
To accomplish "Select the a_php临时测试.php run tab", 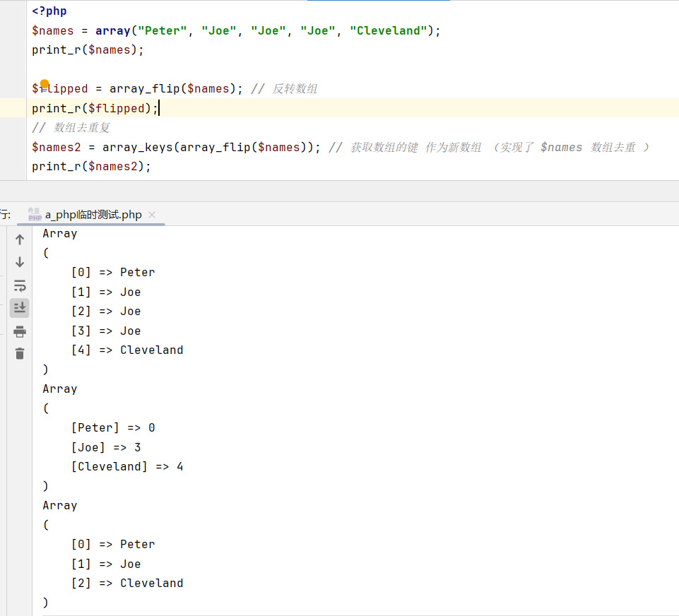I will click(x=93, y=215).
